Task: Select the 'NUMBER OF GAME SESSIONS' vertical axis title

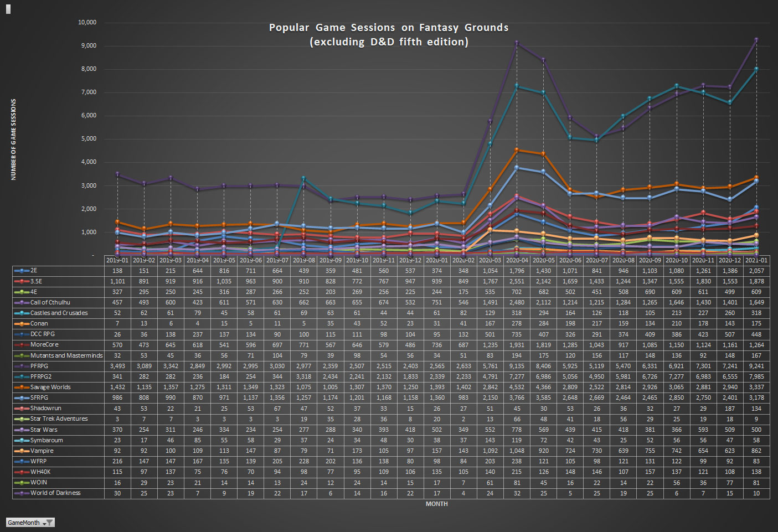Action: pos(13,140)
